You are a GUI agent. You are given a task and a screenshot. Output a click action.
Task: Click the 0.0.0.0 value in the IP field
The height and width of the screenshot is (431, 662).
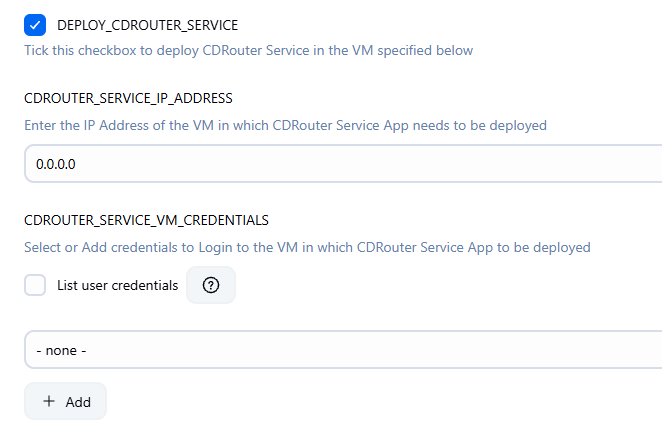tap(56, 164)
